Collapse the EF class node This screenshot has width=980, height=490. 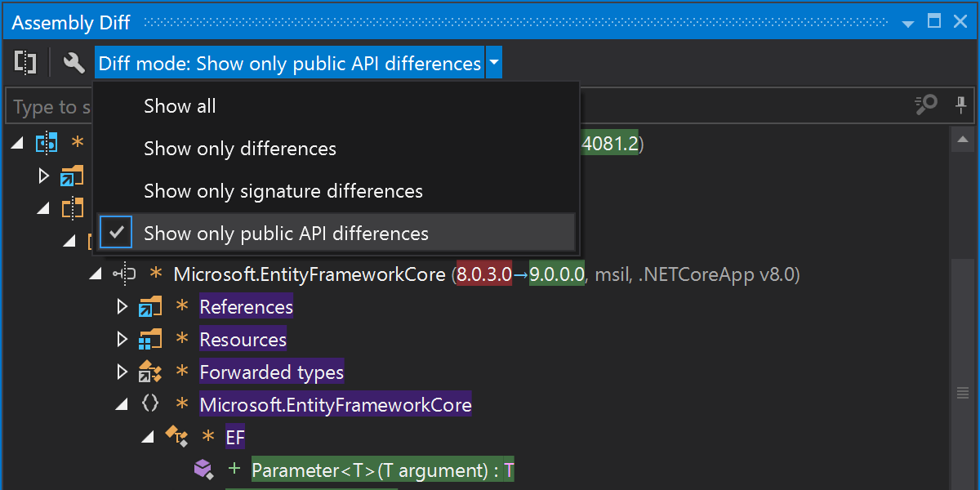click(x=148, y=437)
